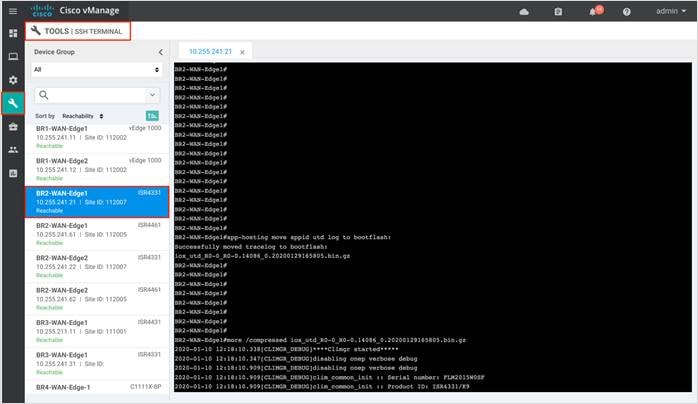Viewport: 698px width, 404px height.
Task: Open the hamburger navigation menu
Action: [13, 11]
